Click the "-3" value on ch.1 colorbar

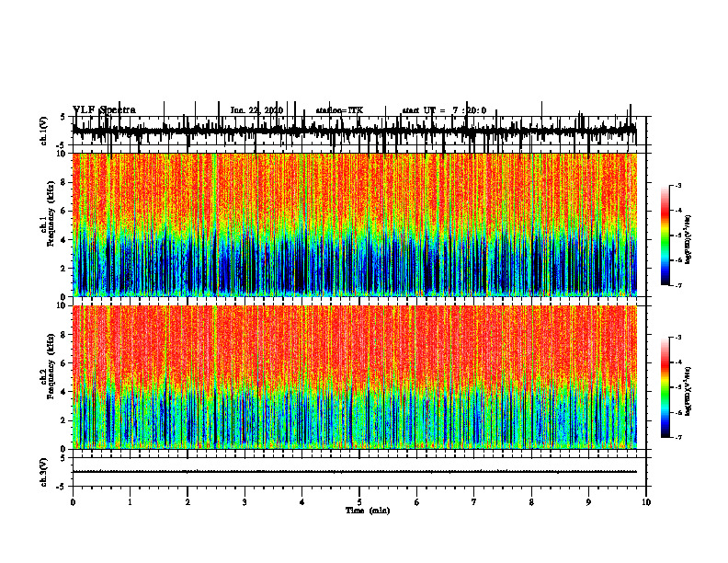677,185
